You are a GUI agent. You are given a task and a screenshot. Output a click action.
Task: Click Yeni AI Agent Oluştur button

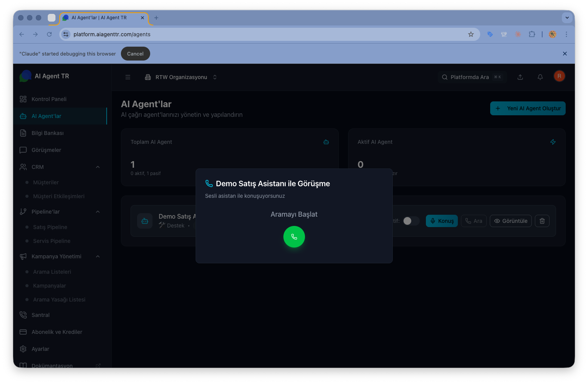[528, 108]
